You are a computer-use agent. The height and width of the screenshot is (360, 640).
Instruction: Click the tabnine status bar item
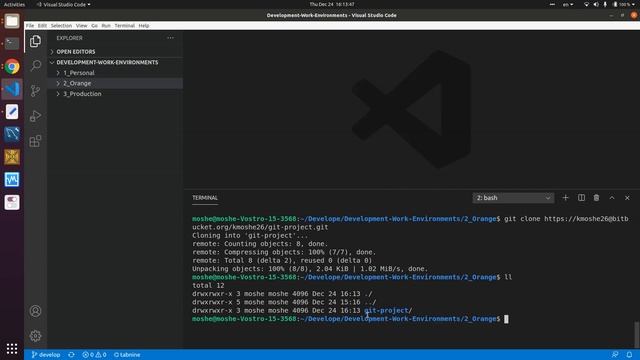pos(127,355)
